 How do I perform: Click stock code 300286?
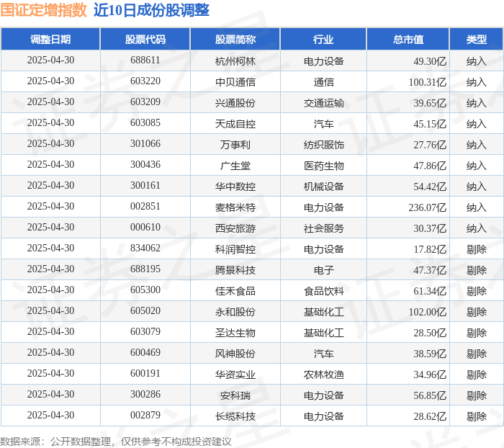tap(145, 395)
